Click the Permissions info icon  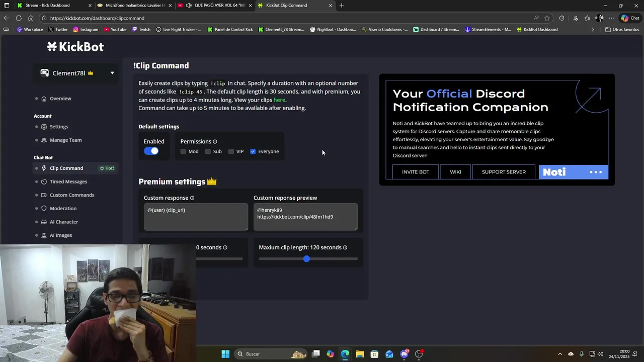point(215,142)
